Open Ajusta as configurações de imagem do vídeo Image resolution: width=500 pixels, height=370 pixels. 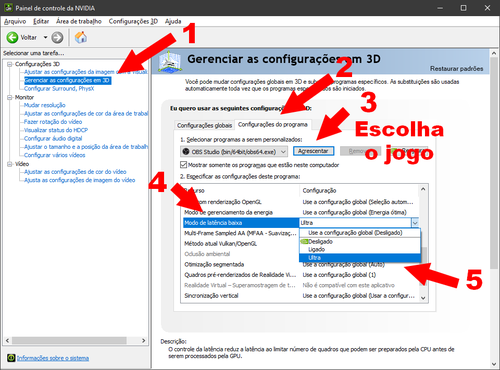[79, 180]
